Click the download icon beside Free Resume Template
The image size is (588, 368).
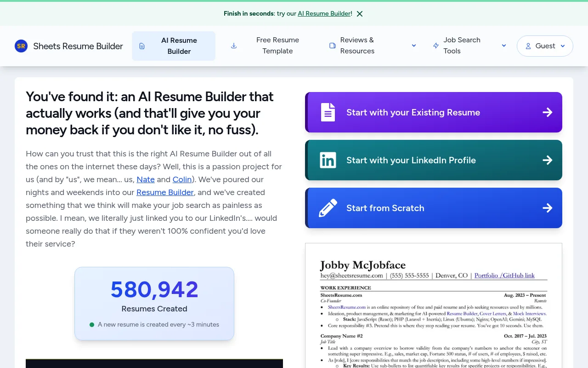tap(234, 46)
